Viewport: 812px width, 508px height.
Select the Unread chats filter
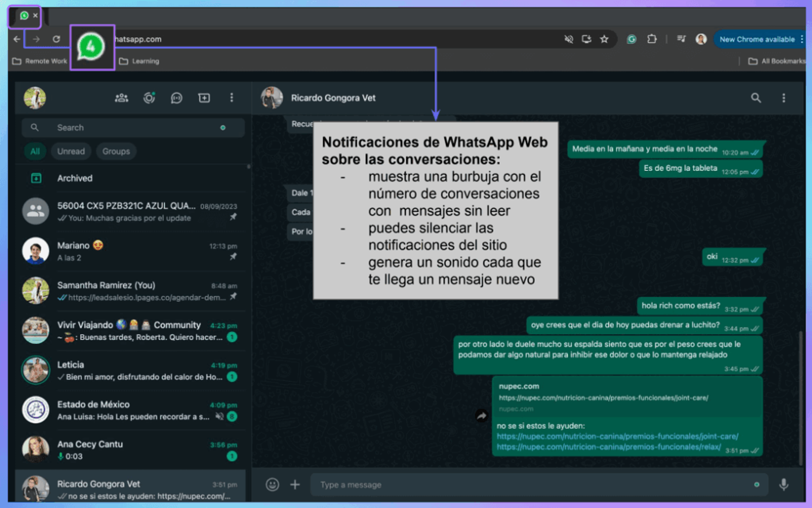71,151
